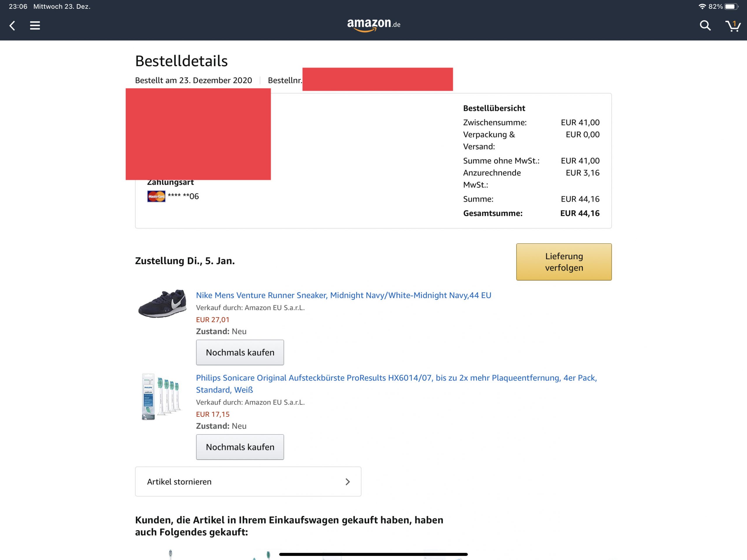The image size is (747, 560).
Task: Tap the Artikel stornieren chevron arrow
Action: (x=348, y=482)
